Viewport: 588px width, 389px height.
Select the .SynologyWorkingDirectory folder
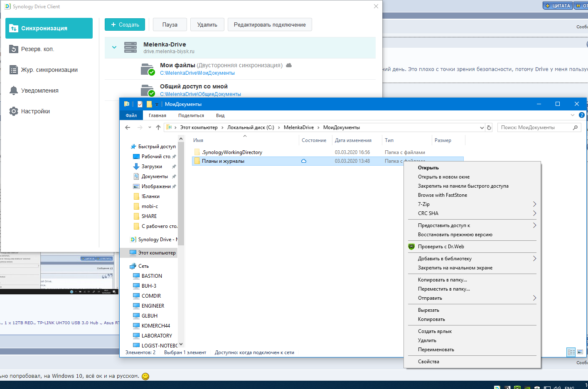232,152
